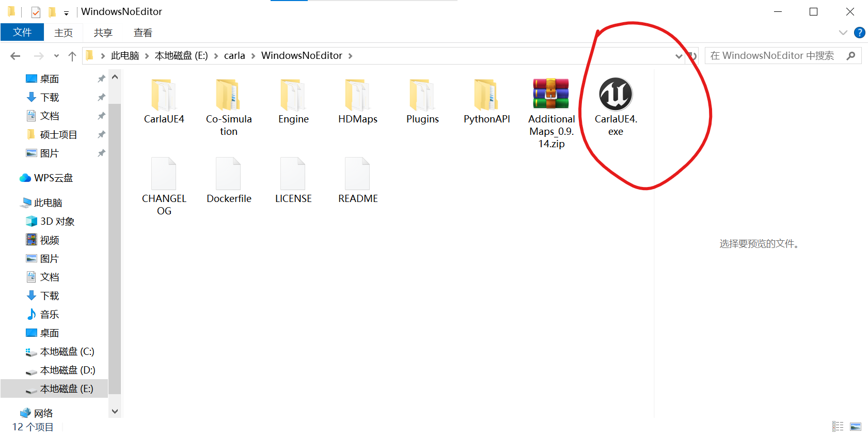Click the properties quick access icon

(36, 12)
